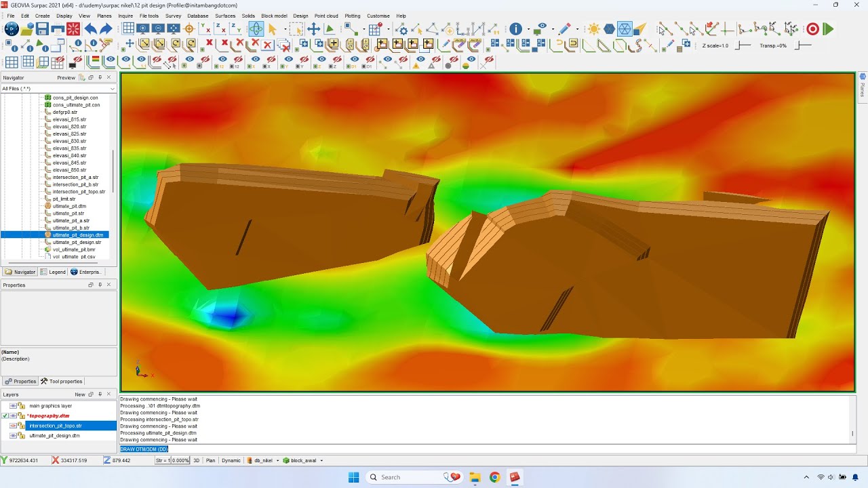Click the Print icon in toolbar
This screenshot has width=868, height=488.
pyautogui.click(x=58, y=28)
